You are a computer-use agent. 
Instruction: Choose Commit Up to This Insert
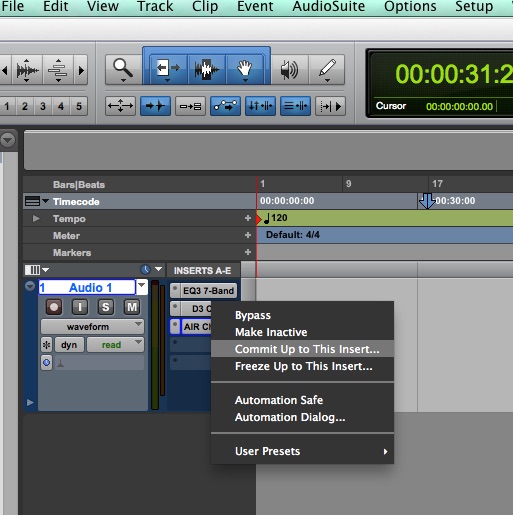307,349
